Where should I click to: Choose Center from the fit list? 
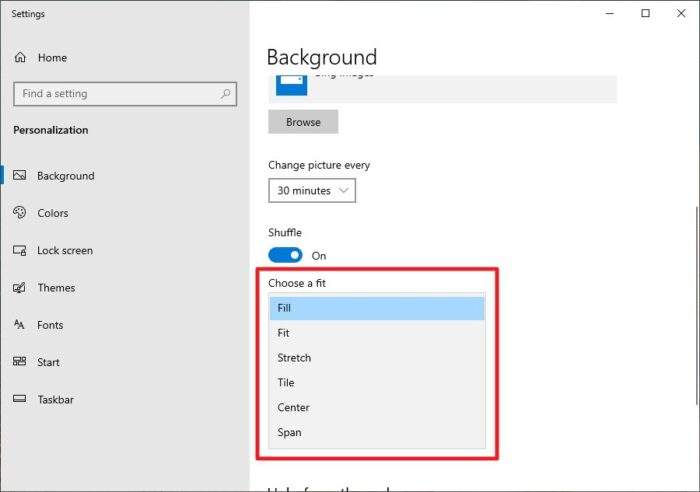click(x=377, y=407)
